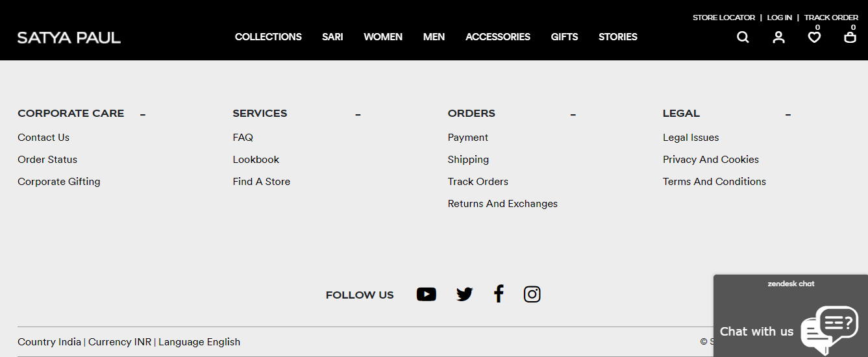This screenshot has width=868, height=357.
Task: Open the shopping bag icon
Action: click(x=850, y=37)
